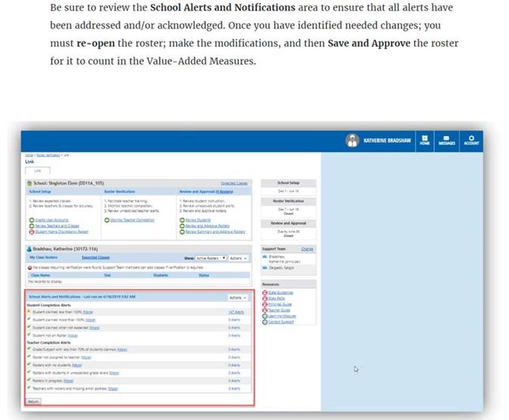509x420 pixels.
Task: Switch to the Expected Classes tab
Action: coord(95,258)
